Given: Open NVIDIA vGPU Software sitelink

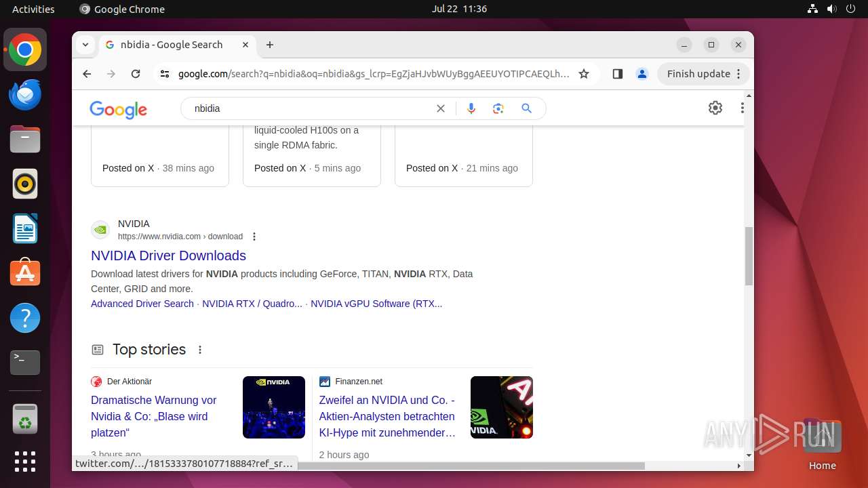Looking at the screenshot, I should 376,304.
